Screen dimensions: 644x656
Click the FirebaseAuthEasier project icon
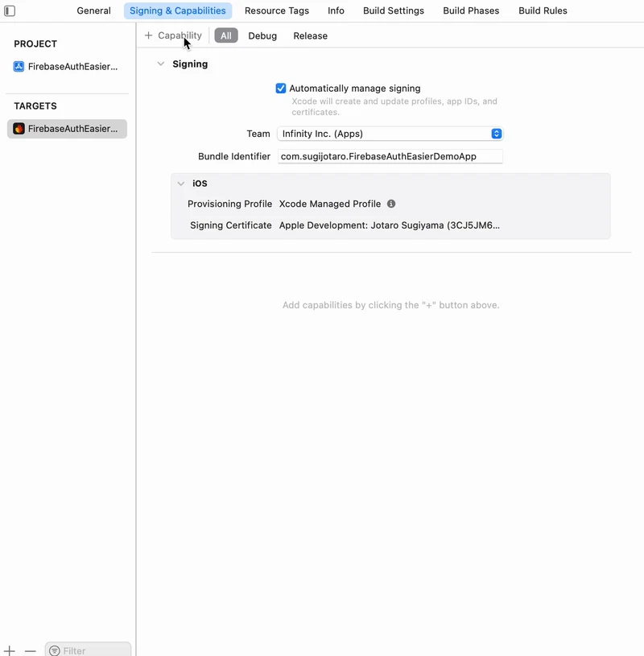click(x=19, y=67)
